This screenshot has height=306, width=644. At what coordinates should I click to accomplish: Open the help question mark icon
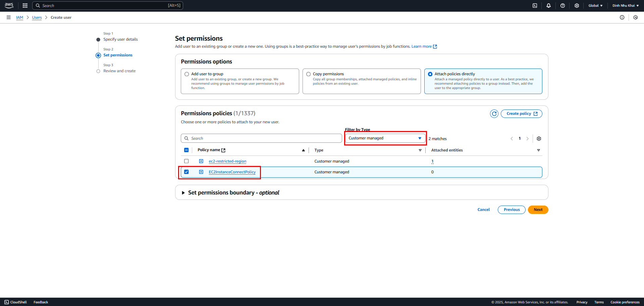tap(563, 6)
